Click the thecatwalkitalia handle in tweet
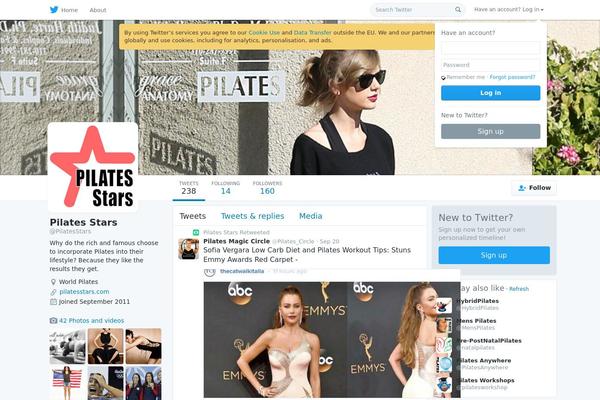 point(242,271)
